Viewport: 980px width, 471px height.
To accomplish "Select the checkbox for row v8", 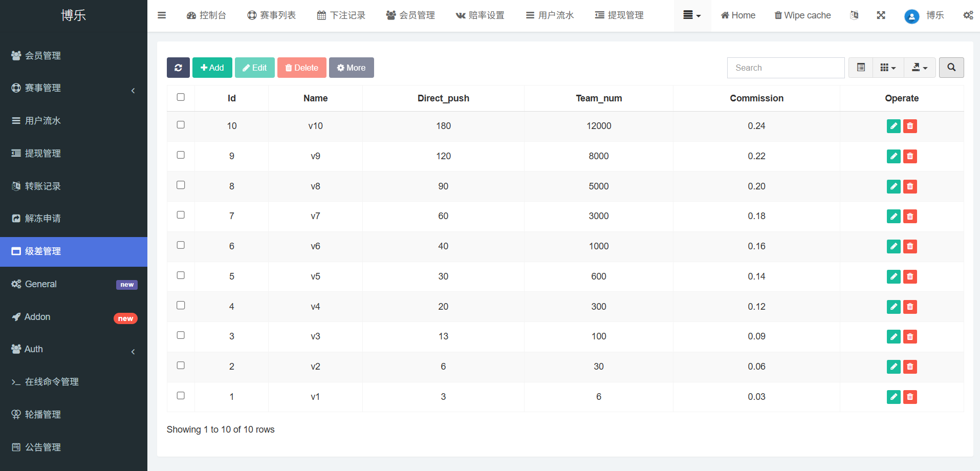I will (181, 185).
